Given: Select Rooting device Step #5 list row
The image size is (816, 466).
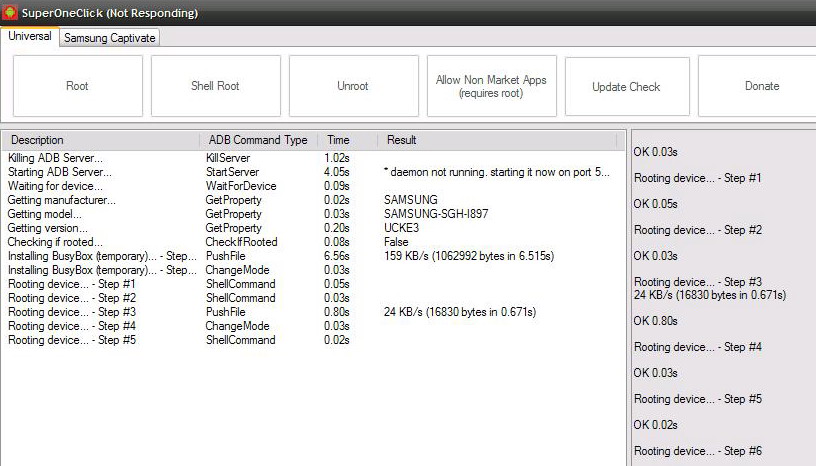Looking at the screenshot, I should coord(312,341).
